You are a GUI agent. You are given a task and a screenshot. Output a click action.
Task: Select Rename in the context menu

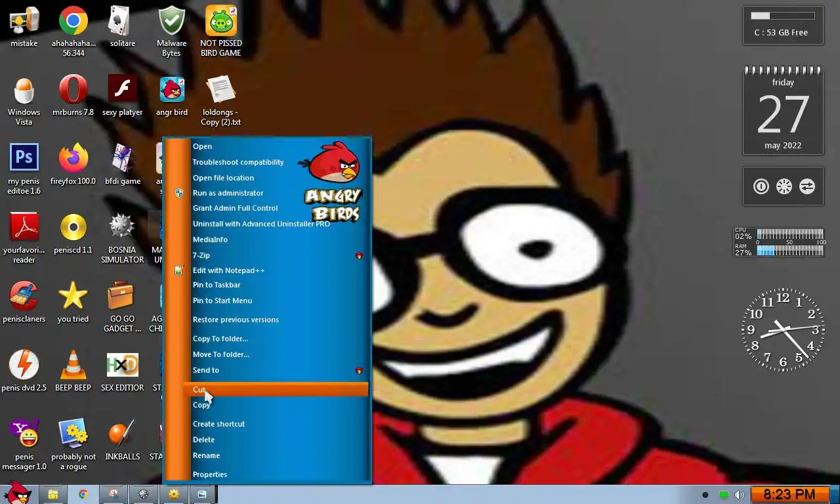point(276,455)
